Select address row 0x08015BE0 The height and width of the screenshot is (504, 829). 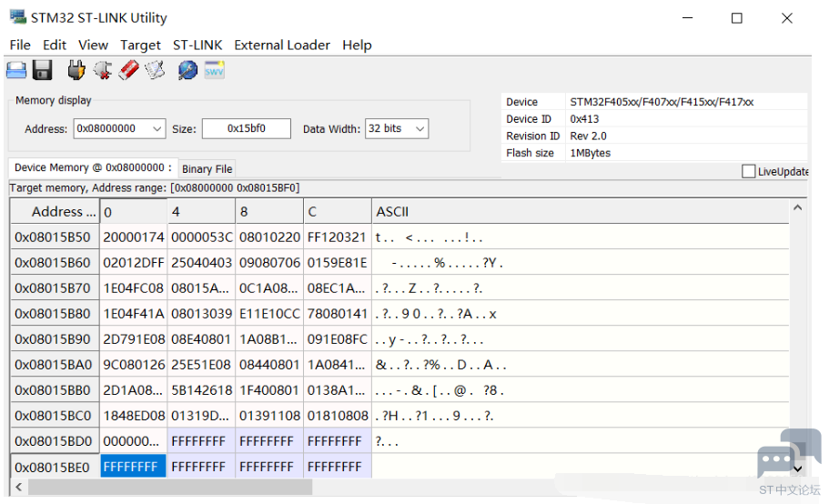53,467
